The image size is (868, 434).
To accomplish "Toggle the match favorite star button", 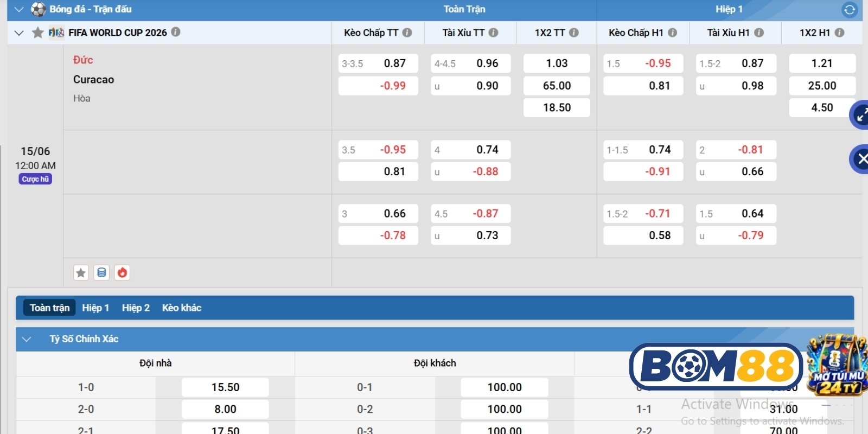I will tap(81, 272).
